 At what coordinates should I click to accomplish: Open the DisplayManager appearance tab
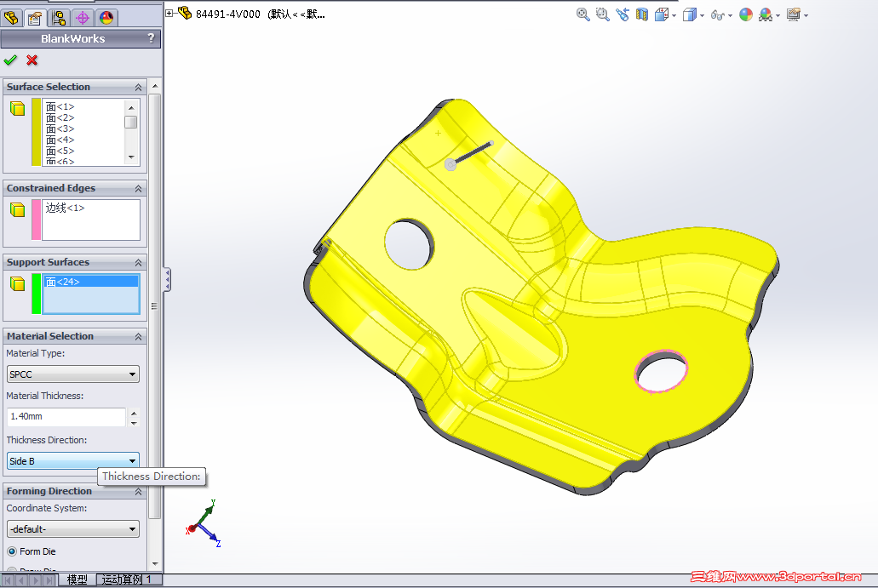pyautogui.click(x=106, y=17)
